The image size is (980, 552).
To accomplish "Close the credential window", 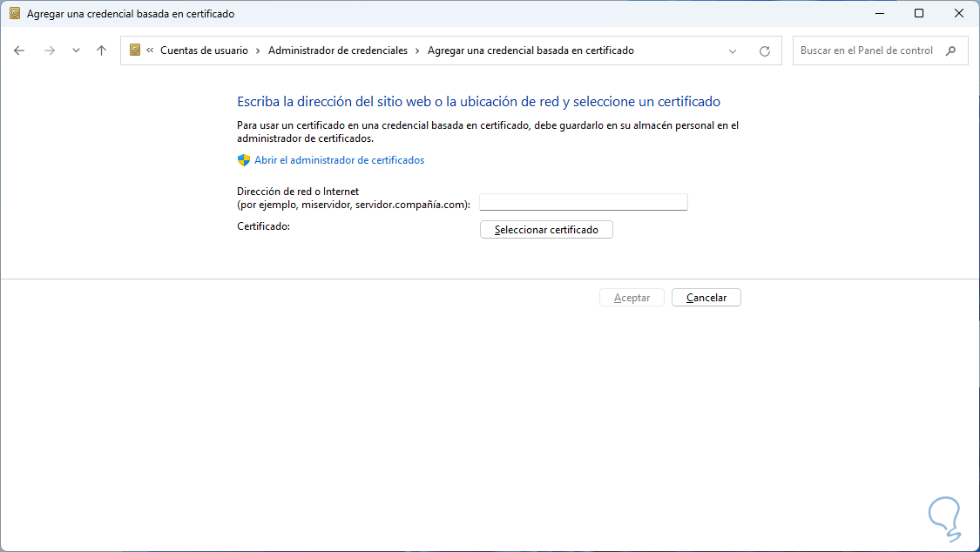I will [x=959, y=13].
